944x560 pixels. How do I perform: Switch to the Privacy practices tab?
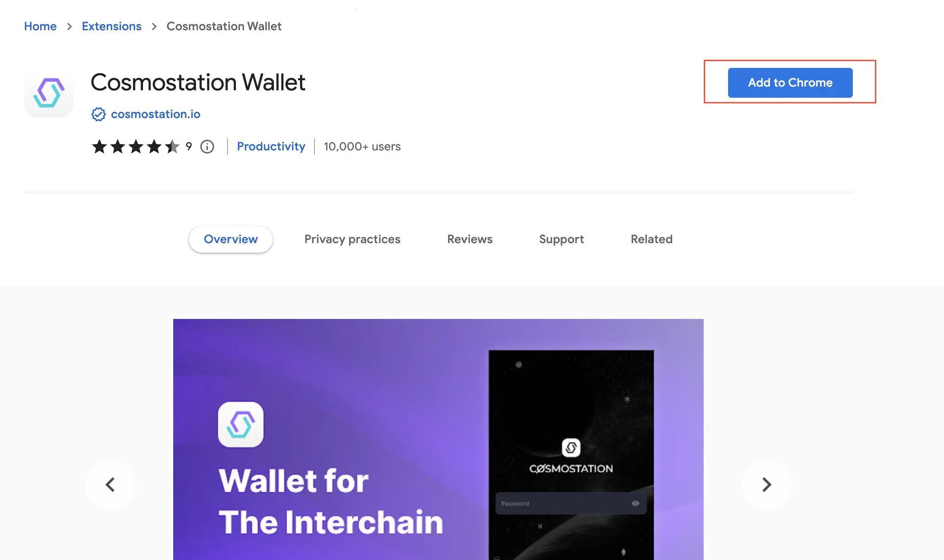pos(352,239)
